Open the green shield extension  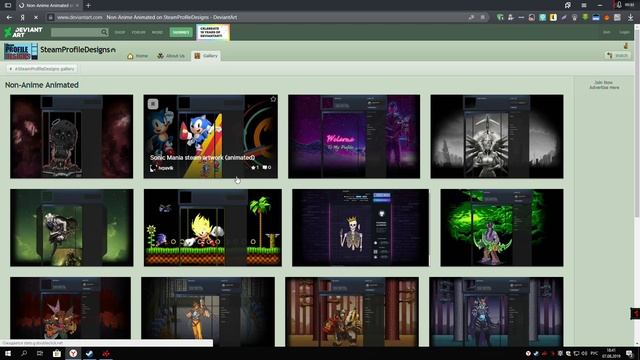point(500,18)
